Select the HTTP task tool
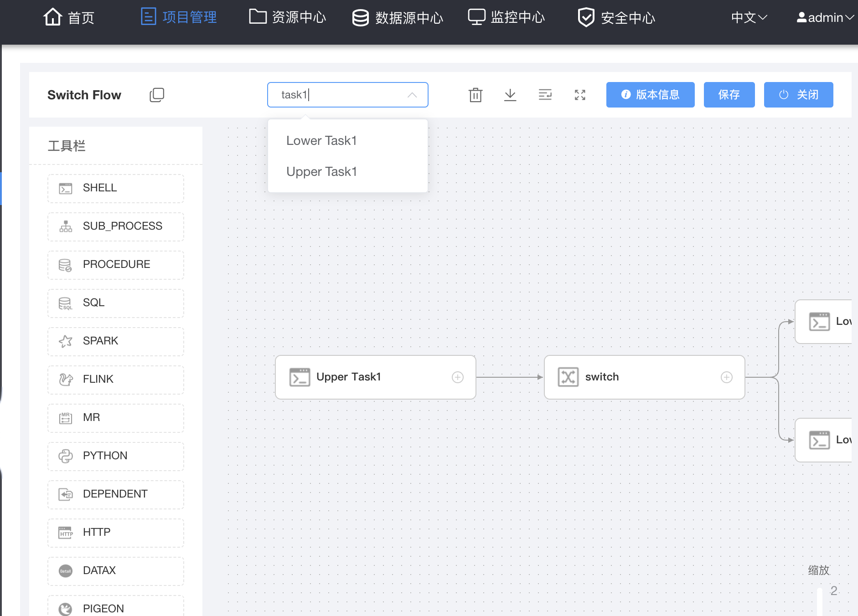858x616 pixels. tap(116, 533)
